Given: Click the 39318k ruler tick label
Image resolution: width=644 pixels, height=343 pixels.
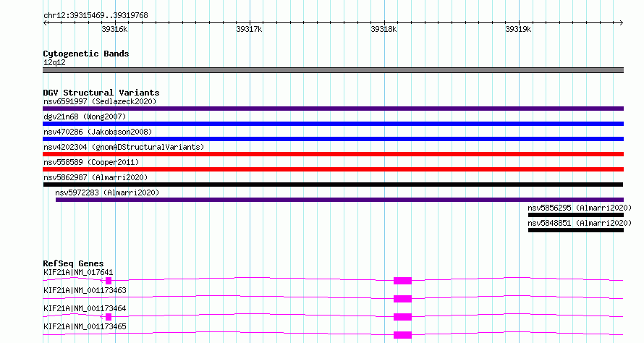Looking at the screenshot, I should click(x=384, y=29).
